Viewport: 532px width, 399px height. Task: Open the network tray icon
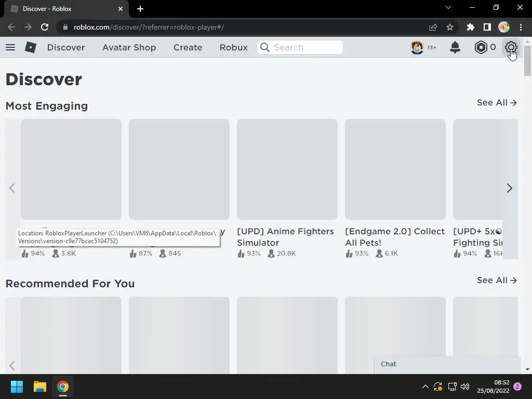click(x=452, y=387)
